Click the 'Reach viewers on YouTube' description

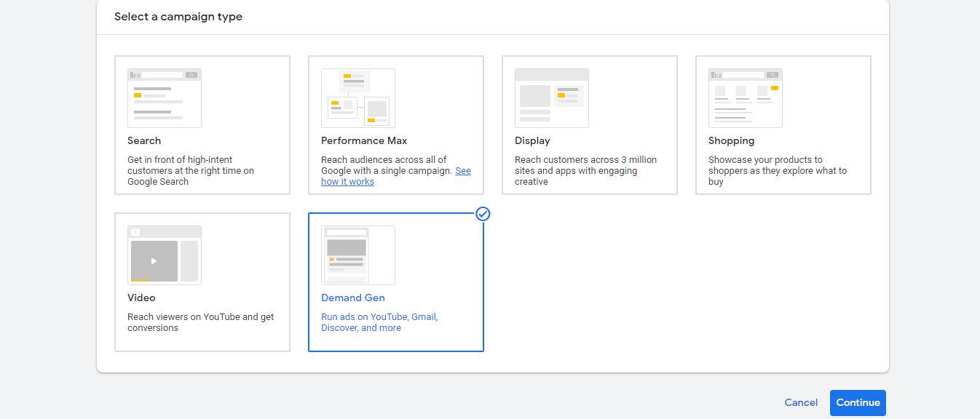(x=201, y=322)
